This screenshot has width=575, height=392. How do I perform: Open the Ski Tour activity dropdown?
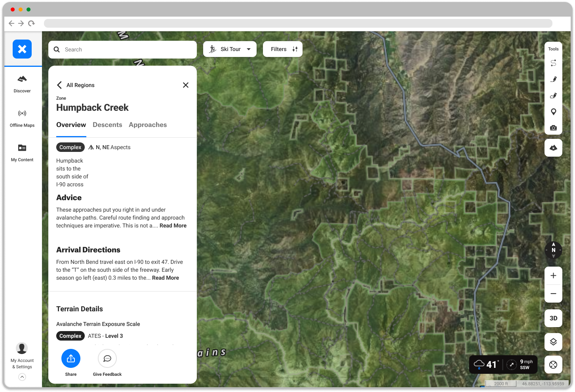pyautogui.click(x=230, y=49)
